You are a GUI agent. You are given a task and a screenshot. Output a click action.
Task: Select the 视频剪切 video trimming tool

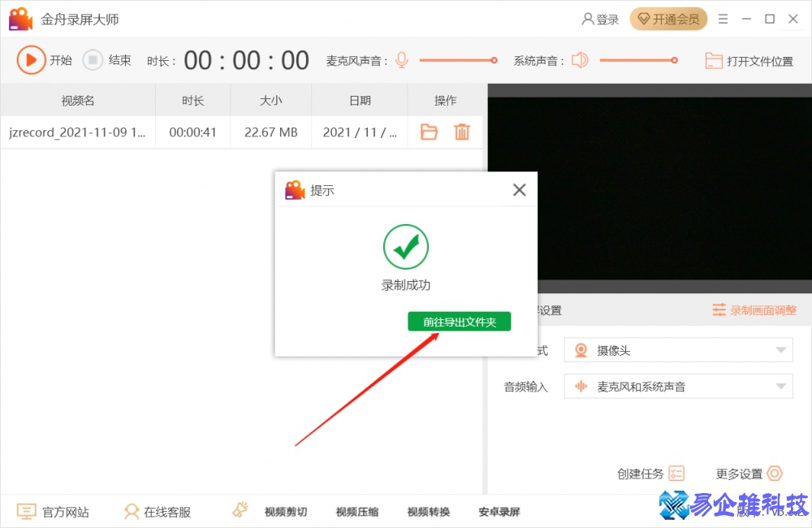point(286,511)
